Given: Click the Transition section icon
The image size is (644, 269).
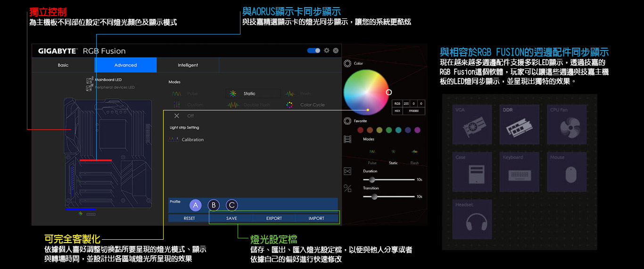Looking at the screenshot, I should 347,188.
